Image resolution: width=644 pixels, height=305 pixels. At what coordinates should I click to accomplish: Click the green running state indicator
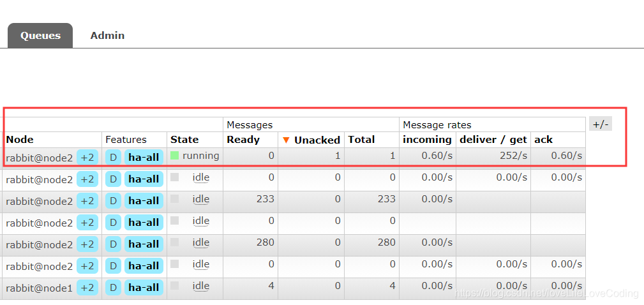174,156
